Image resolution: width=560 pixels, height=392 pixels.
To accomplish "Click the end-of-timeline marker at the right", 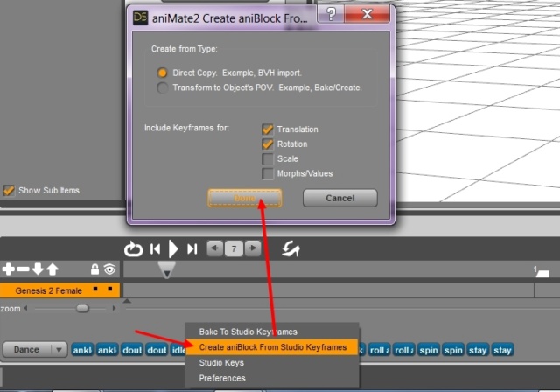I will 542,274.
